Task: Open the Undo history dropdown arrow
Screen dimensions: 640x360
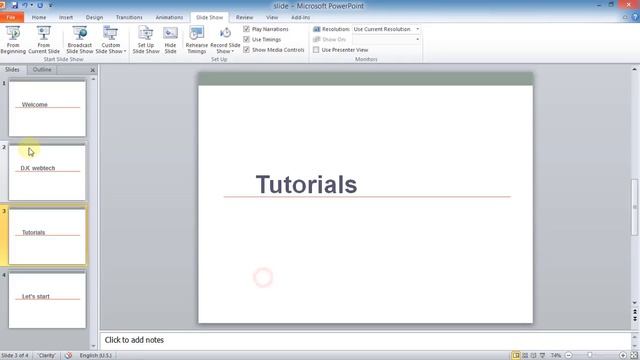Action: pos(31,5)
